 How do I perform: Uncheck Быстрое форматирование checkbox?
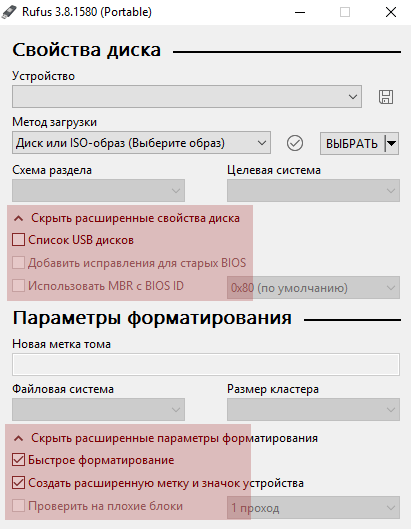[x=18, y=460]
